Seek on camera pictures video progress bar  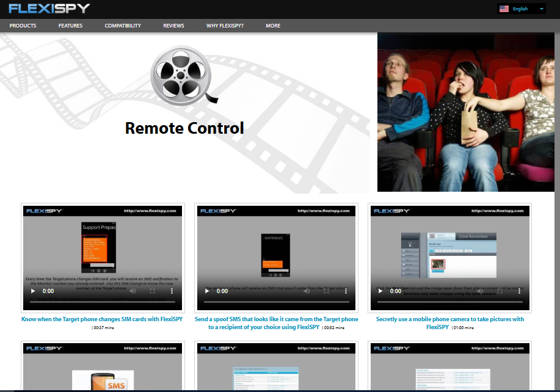point(450,302)
